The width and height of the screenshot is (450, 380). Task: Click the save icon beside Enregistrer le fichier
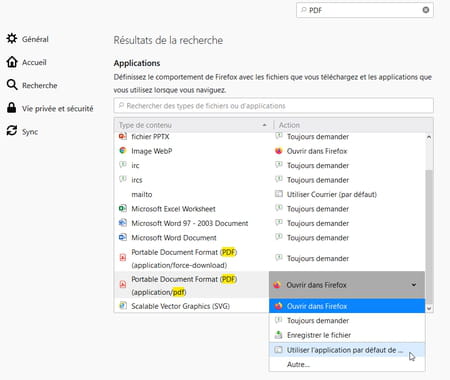(x=279, y=335)
